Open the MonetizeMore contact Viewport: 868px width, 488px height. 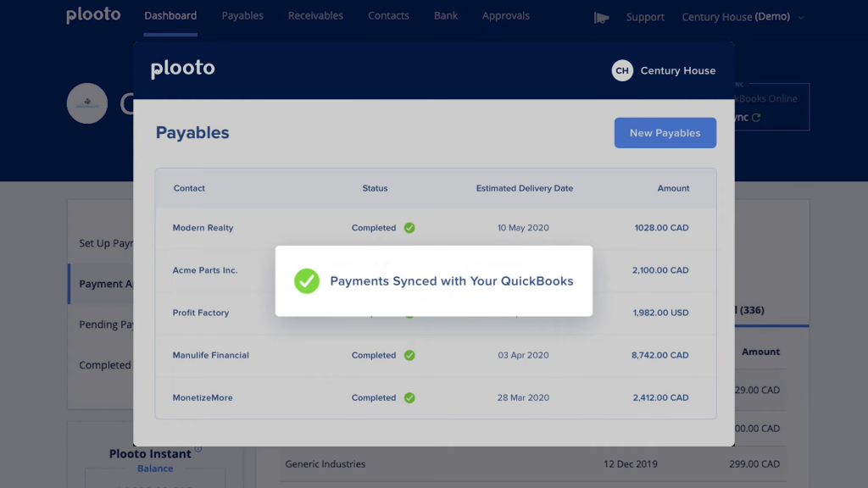pos(203,398)
